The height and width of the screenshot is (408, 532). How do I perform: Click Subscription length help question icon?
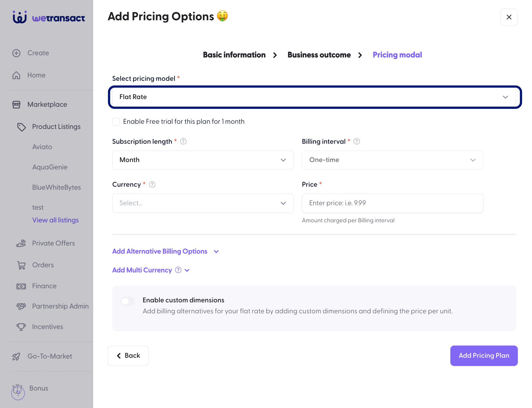[x=183, y=142]
